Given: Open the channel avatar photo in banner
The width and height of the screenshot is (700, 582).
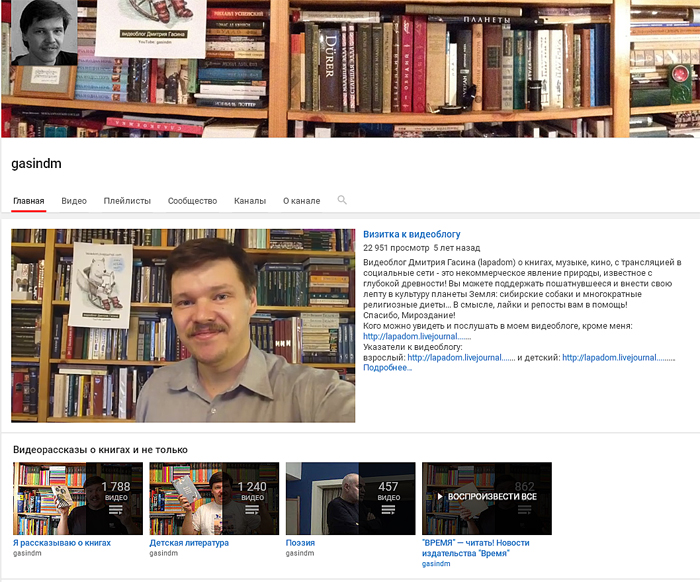Looking at the screenshot, I should pos(43,32).
